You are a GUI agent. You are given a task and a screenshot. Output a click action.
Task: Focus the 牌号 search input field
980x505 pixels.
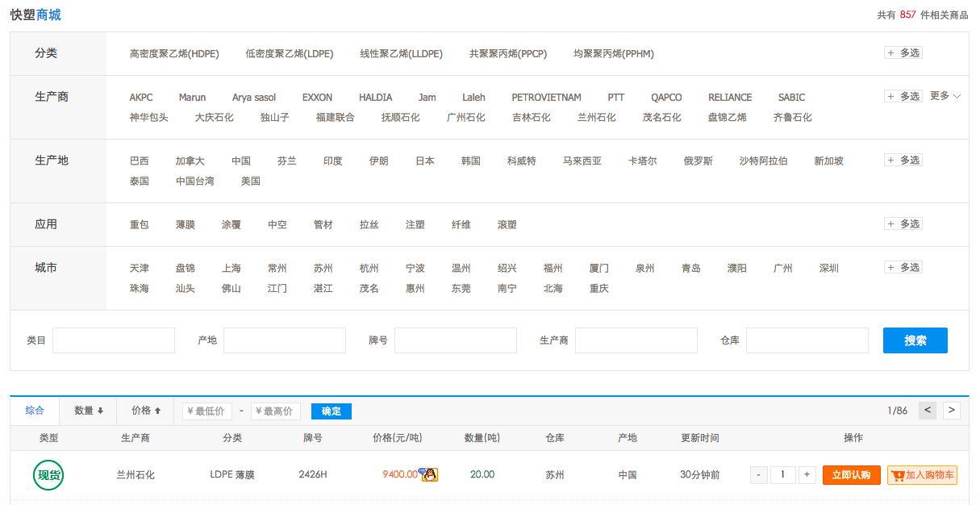click(x=455, y=340)
